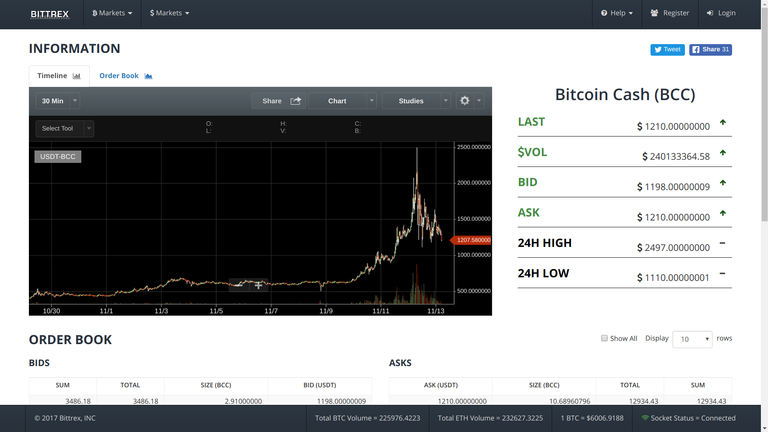
Task: Expand the Studies dropdown arrow
Action: tap(445, 101)
